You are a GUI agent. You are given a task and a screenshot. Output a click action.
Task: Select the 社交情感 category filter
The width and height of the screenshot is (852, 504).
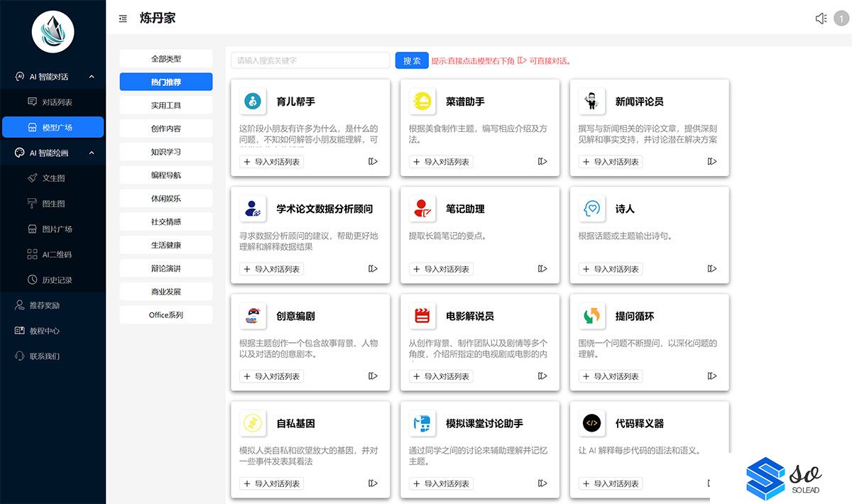(x=166, y=221)
